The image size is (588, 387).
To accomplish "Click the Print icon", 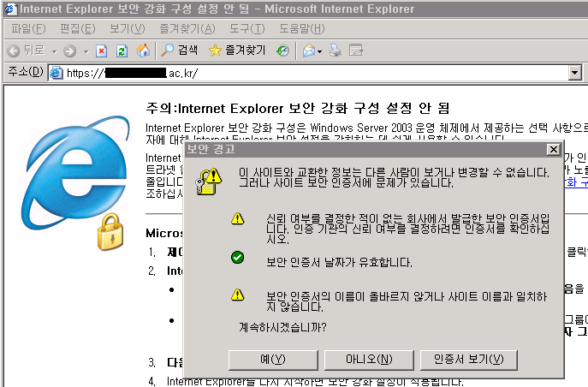I will tap(336, 51).
